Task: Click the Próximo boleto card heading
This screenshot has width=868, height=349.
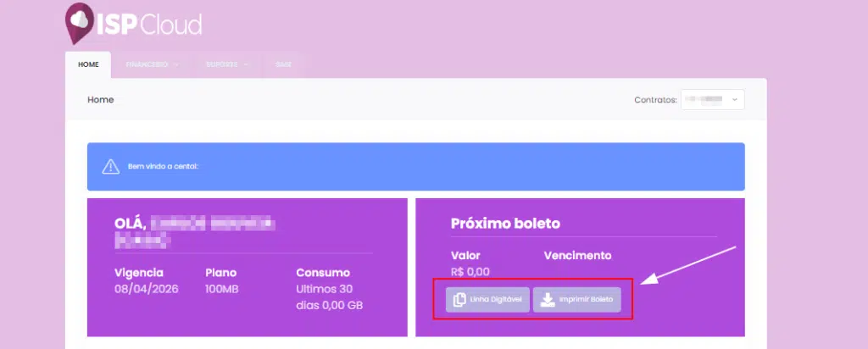Action: 505,224
